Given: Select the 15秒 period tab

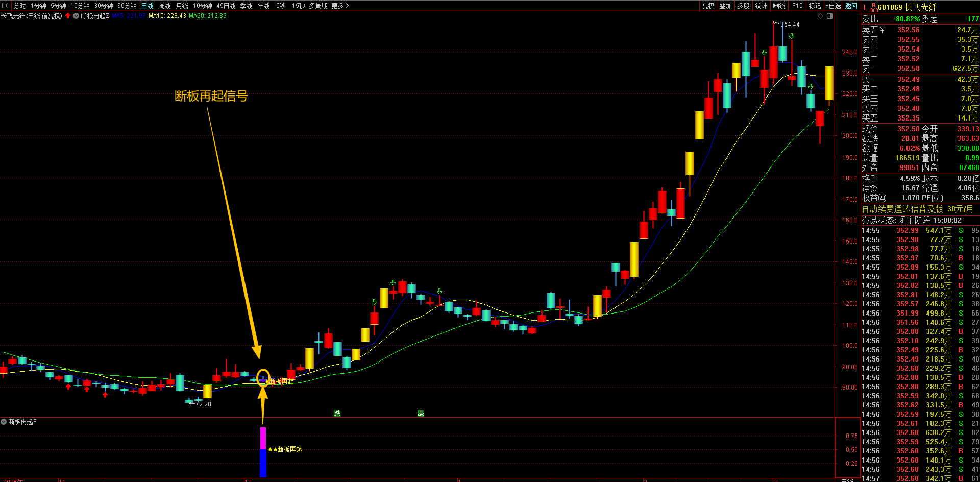Looking at the screenshot, I should tap(299, 6).
